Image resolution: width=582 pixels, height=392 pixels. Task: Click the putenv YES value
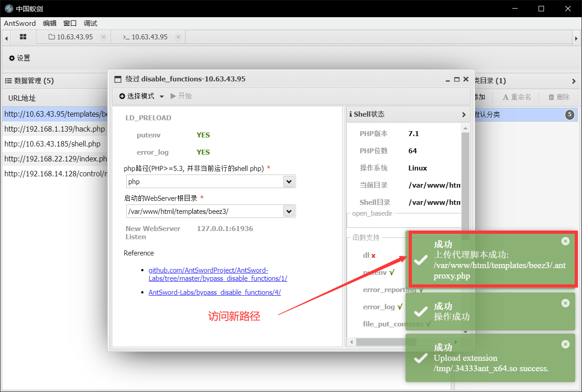click(x=203, y=135)
